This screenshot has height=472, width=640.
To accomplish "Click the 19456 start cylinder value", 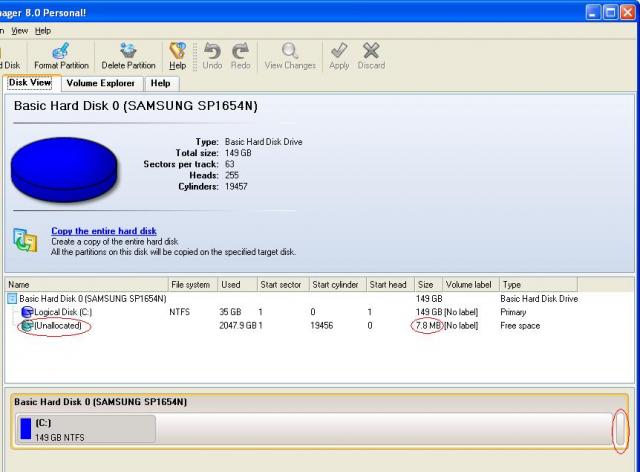I will 322,325.
